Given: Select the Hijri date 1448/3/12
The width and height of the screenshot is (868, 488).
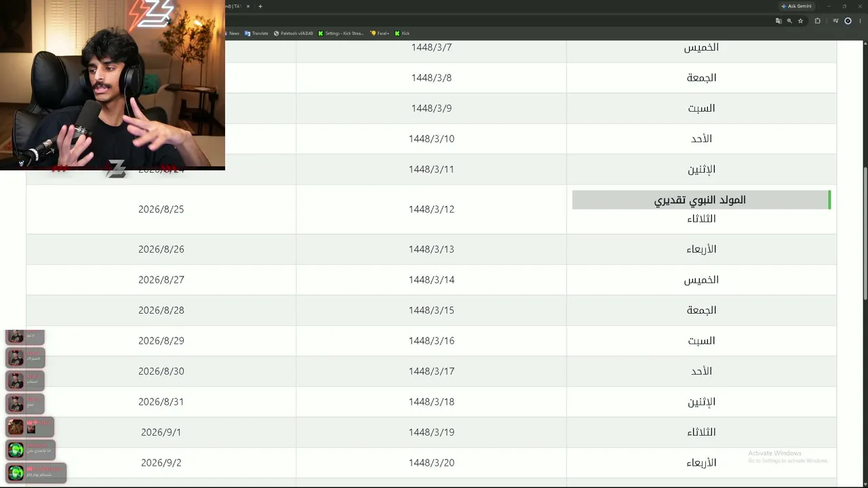Looking at the screenshot, I should [431, 209].
